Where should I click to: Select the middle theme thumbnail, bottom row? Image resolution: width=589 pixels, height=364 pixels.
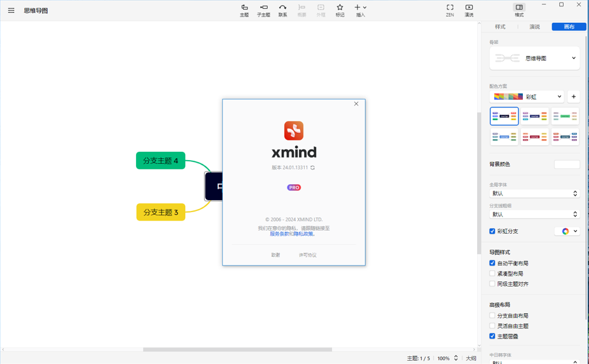tap(534, 137)
